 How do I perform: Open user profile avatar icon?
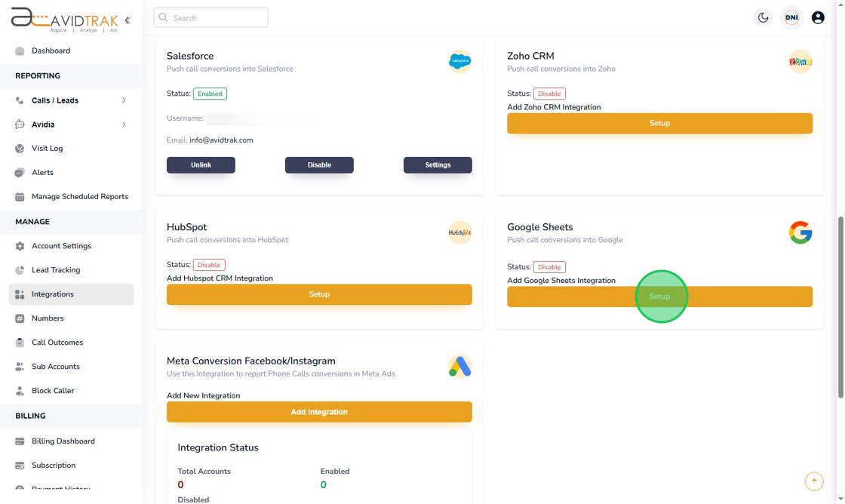tap(818, 17)
